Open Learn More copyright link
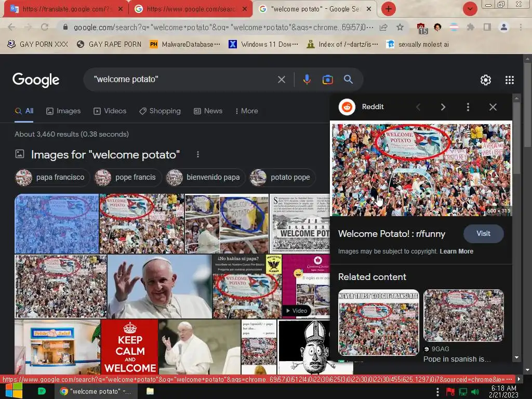This screenshot has width=532, height=399. tap(456, 251)
